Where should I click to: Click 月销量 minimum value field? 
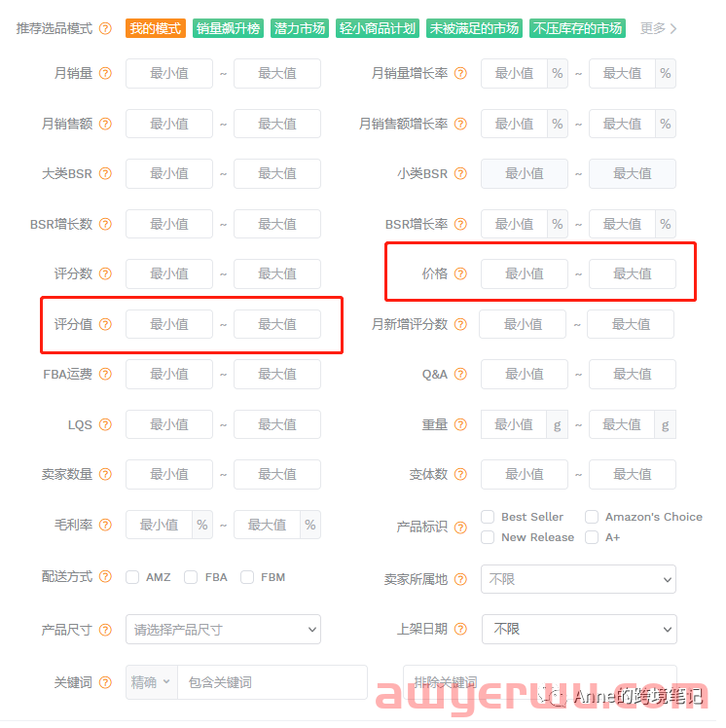click(169, 73)
